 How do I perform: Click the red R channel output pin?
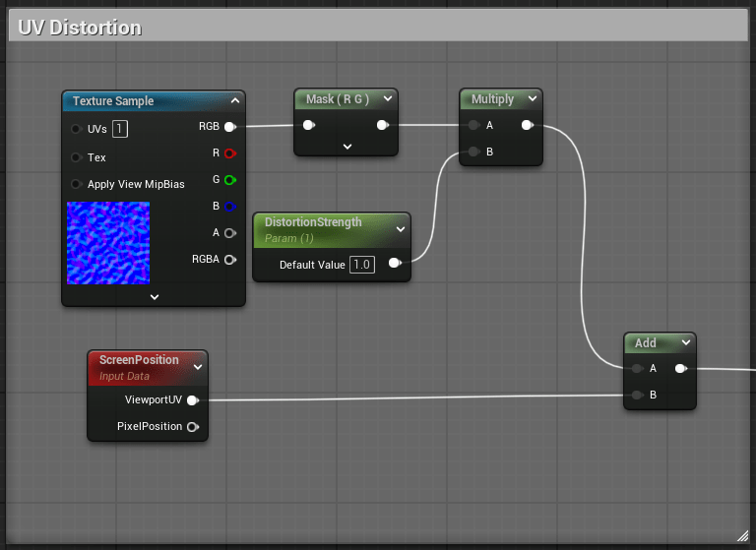coord(229,153)
